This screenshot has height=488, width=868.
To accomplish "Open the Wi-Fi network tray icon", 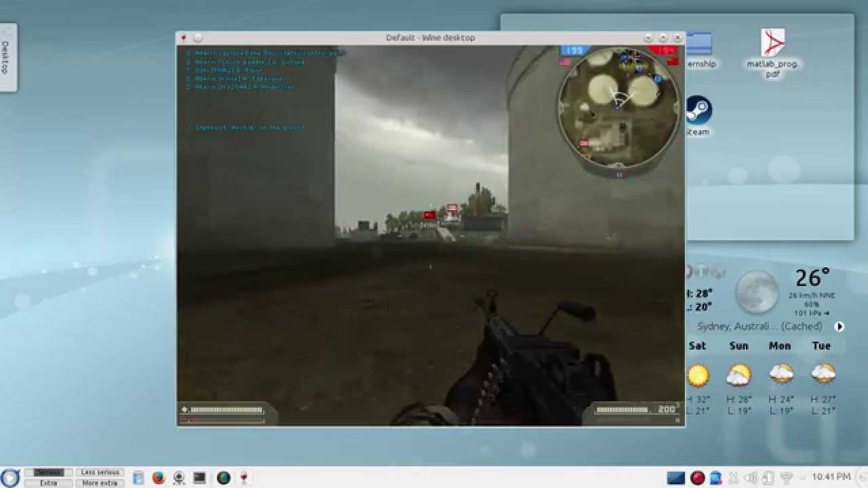I will (x=787, y=478).
